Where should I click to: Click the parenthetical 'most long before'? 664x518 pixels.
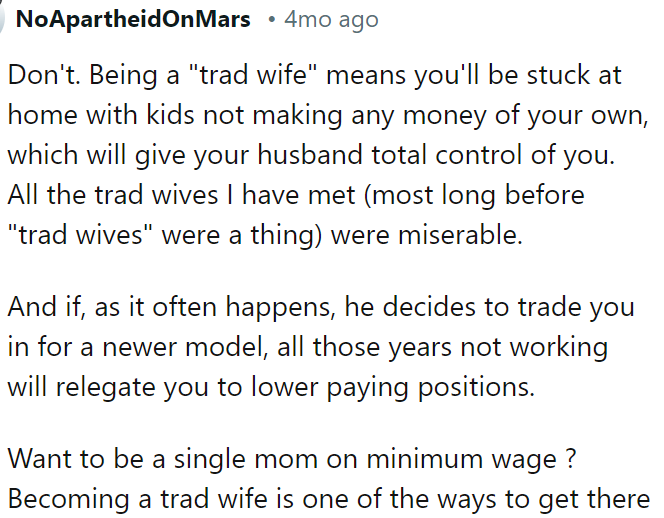[474, 195]
